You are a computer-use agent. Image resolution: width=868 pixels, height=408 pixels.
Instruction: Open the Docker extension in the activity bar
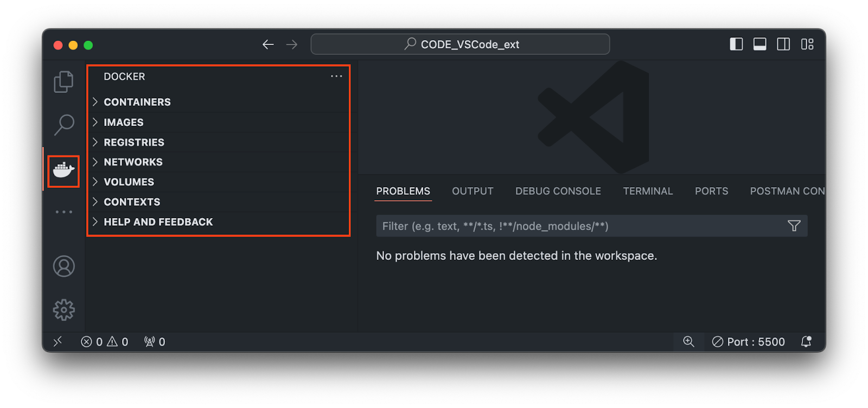tap(63, 170)
